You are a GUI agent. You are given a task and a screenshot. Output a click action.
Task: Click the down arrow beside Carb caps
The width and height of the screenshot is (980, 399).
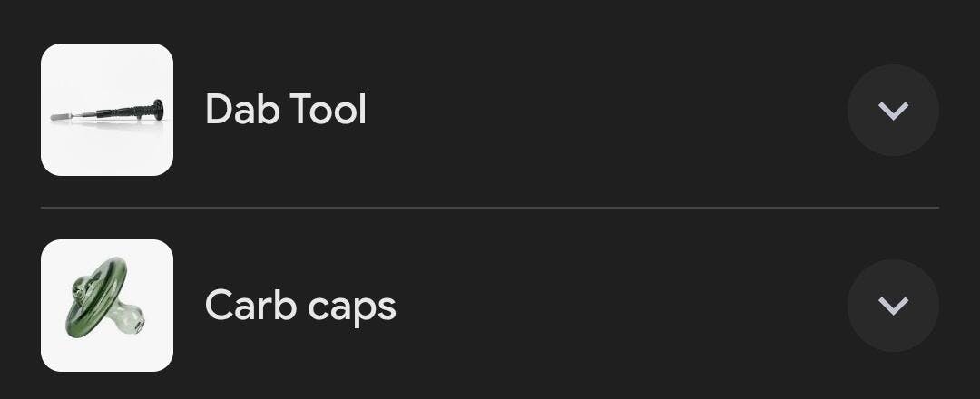(x=893, y=306)
